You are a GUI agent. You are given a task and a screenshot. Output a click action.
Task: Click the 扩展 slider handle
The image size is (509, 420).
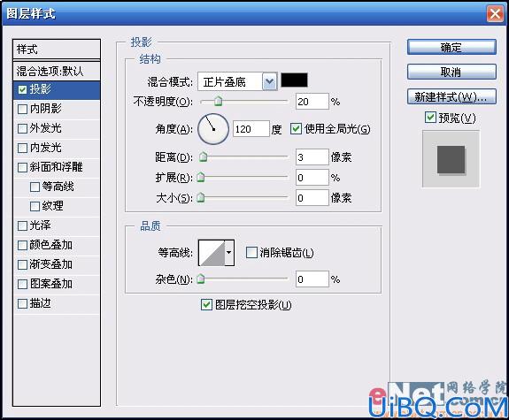click(201, 177)
